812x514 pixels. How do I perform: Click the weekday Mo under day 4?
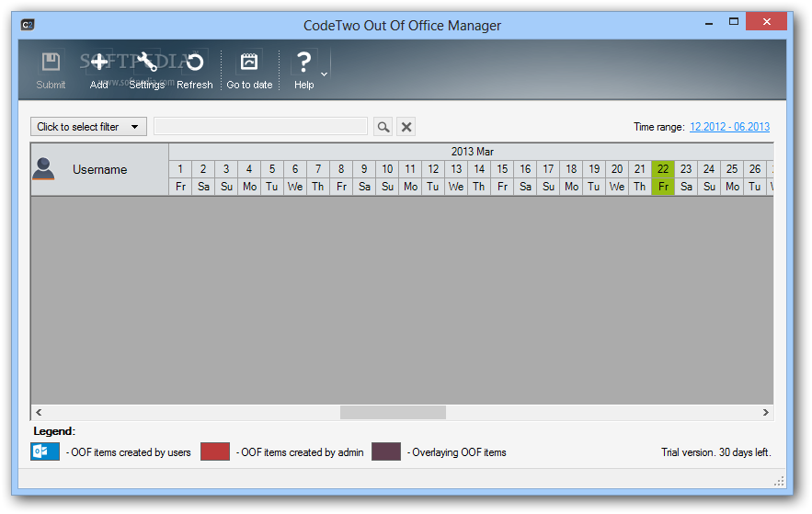(x=249, y=187)
